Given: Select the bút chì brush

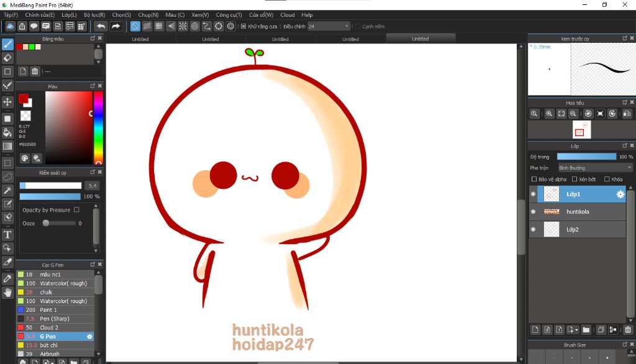Looking at the screenshot, I should pos(55,345).
